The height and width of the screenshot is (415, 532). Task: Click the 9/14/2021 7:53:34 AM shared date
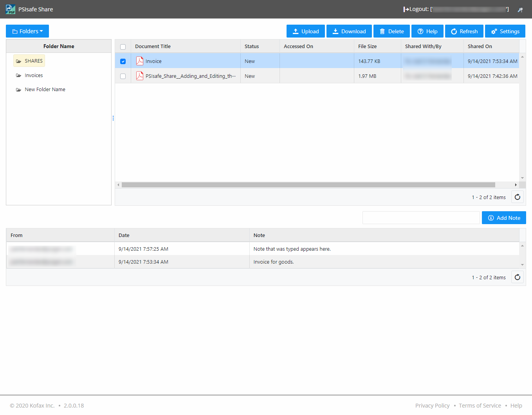pos(492,61)
